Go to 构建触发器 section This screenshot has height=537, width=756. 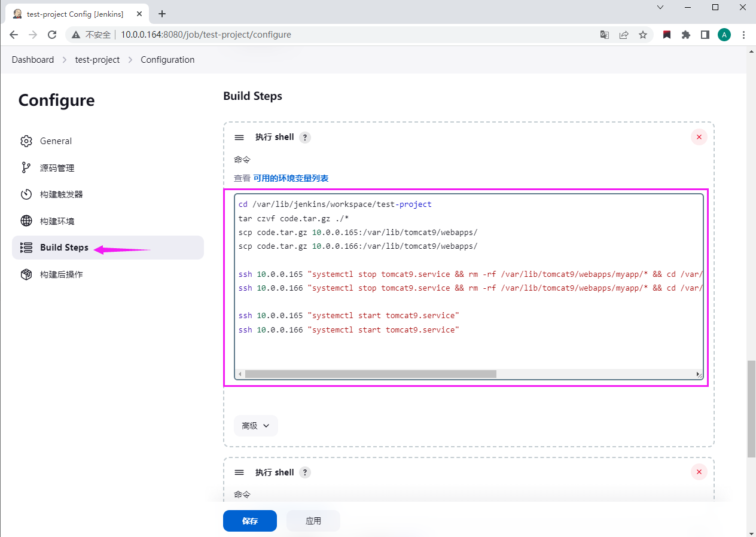tap(108, 194)
